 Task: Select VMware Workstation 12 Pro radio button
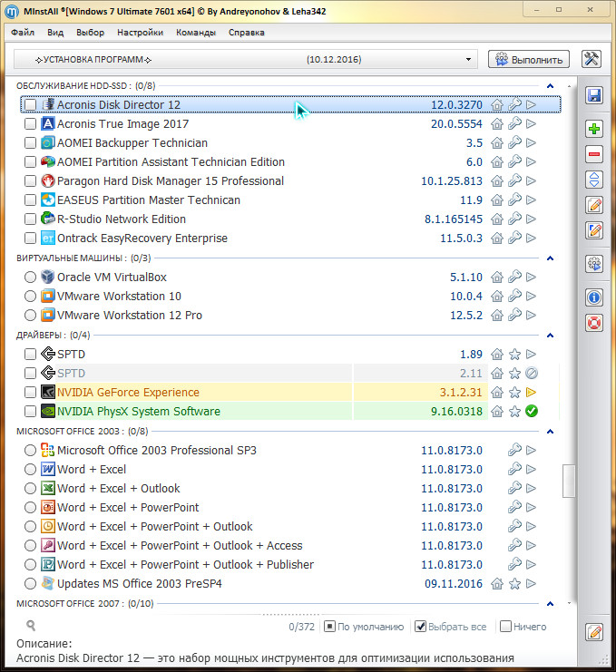pyautogui.click(x=30, y=315)
